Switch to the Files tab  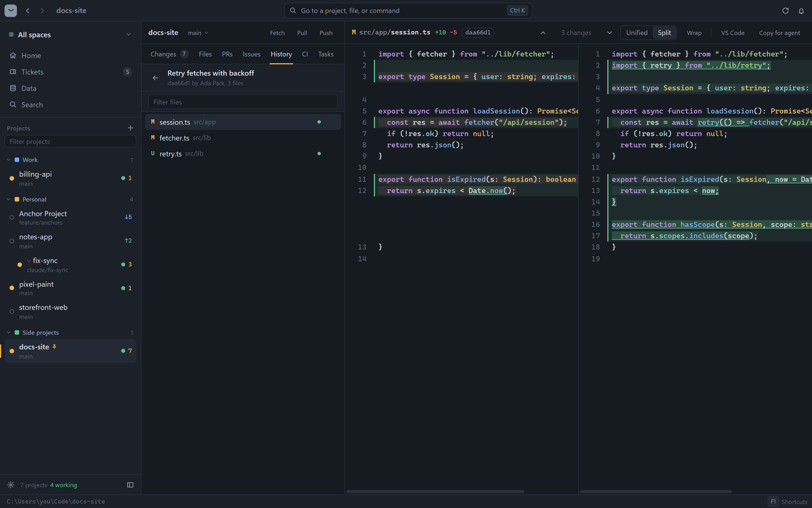[205, 54]
